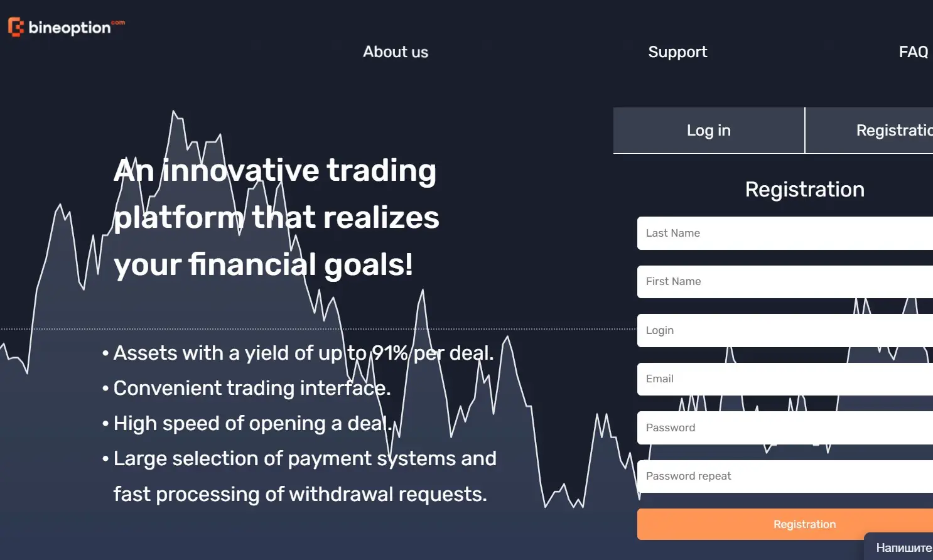Screen dimensions: 933x560
Task: Open the About us page
Action: tap(396, 52)
